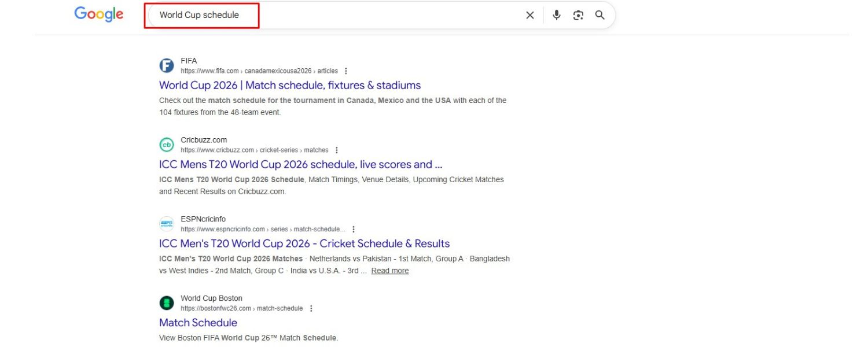
Task: Open the three-dot menu beside ESPNcricinfo result
Action: point(354,229)
